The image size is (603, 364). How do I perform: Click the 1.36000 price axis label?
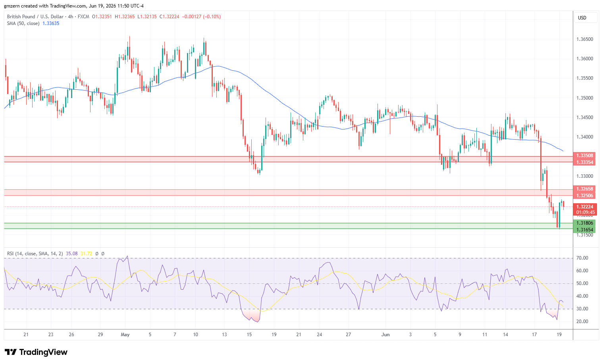[585, 59]
